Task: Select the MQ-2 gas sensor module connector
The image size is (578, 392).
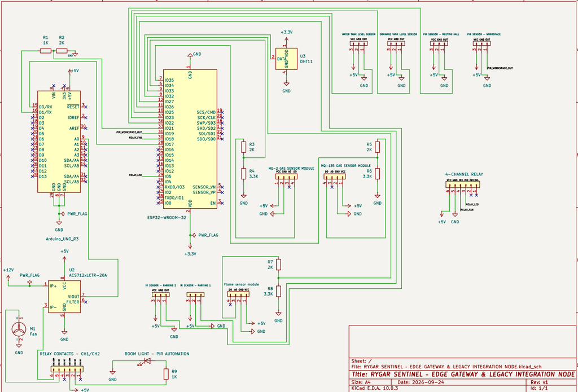Action: 286,177
